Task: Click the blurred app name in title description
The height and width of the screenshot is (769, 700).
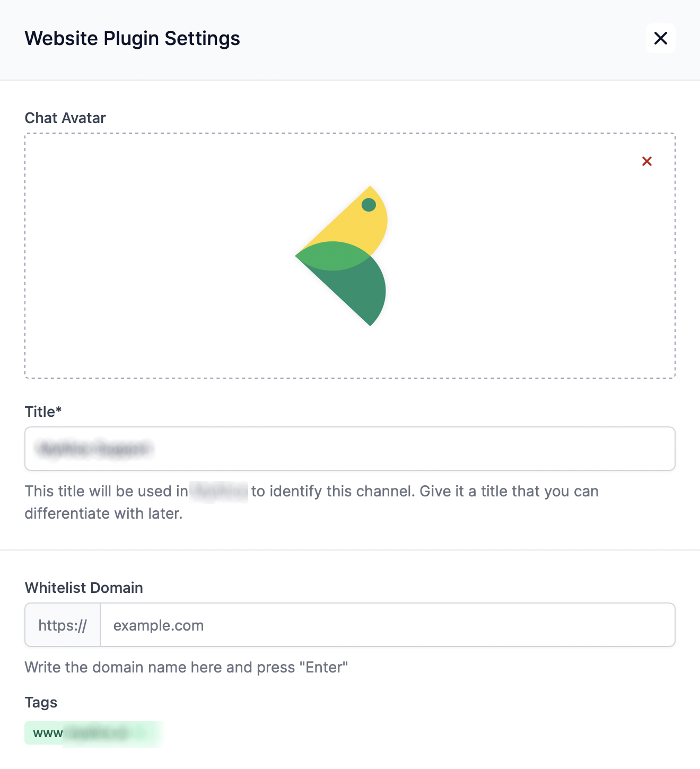Action: [219, 491]
